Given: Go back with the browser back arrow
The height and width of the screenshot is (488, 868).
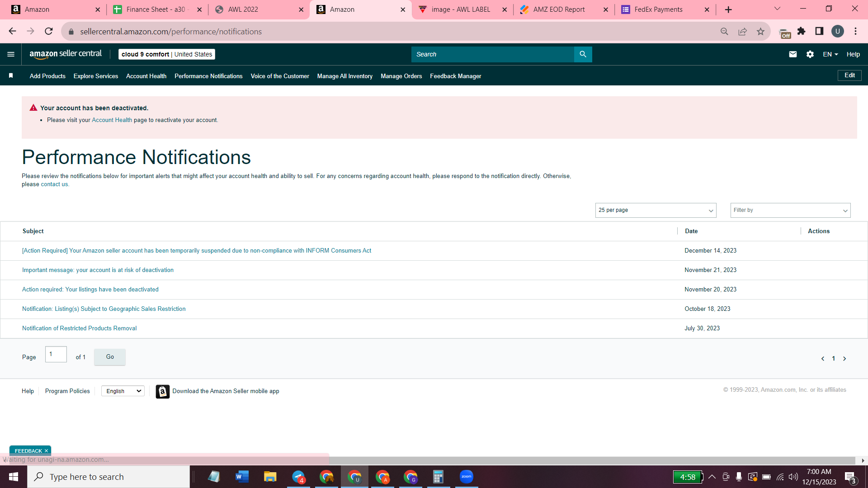Looking at the screenshot, I should point(12,31).
